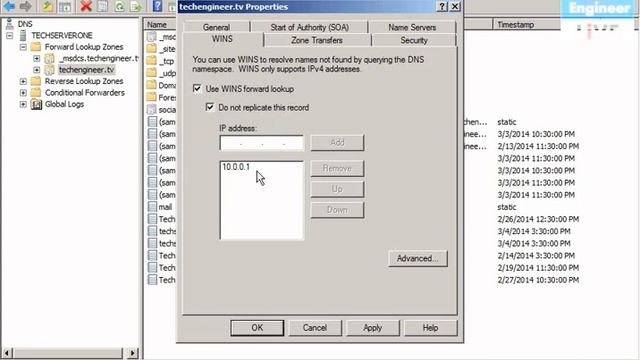Viewport: 640px width, 360px height.
Task: Click the context help question mark in dialog title bar
Action: click(x=442, y=7)
